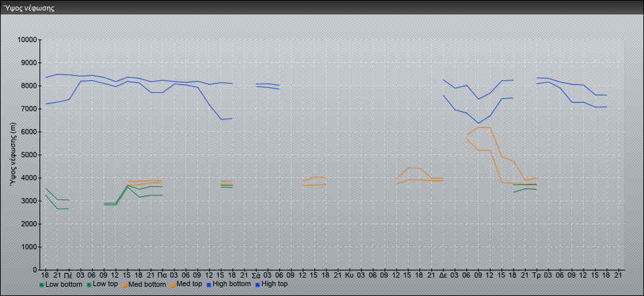The image size is (644, 296).
Task: Click the 'Ύψος νέφωσης (m)' vertical axis title
Action: 13,155
